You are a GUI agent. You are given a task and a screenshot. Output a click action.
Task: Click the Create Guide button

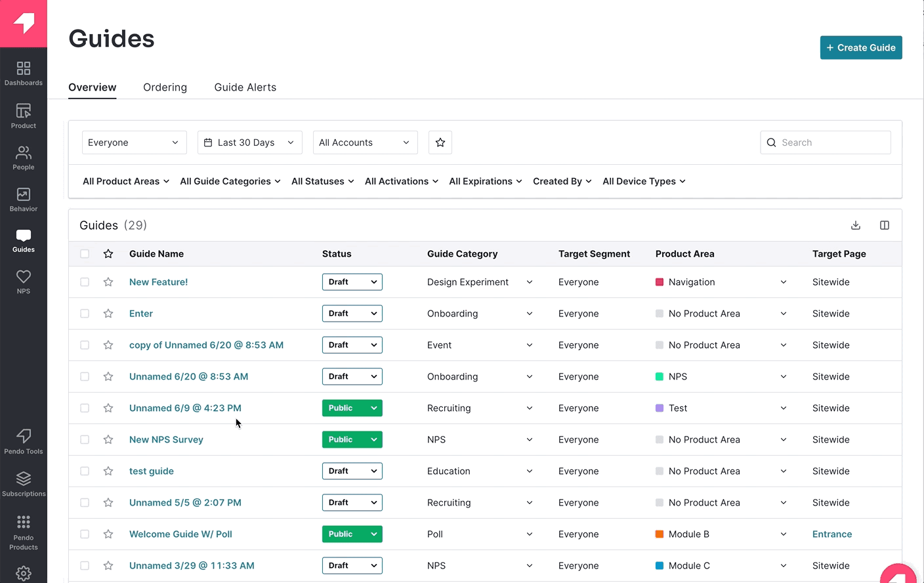pyautogui.click(x=861, y=47)
